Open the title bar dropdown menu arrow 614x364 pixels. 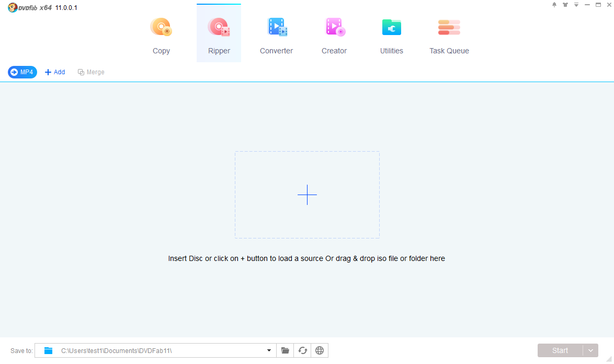pyautogui.click(x=576, y=5)
